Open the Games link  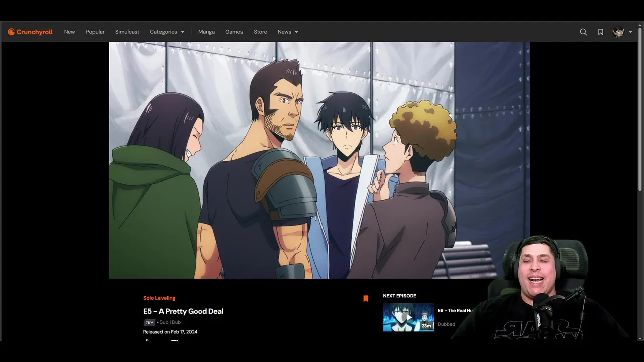coord(234,32)
